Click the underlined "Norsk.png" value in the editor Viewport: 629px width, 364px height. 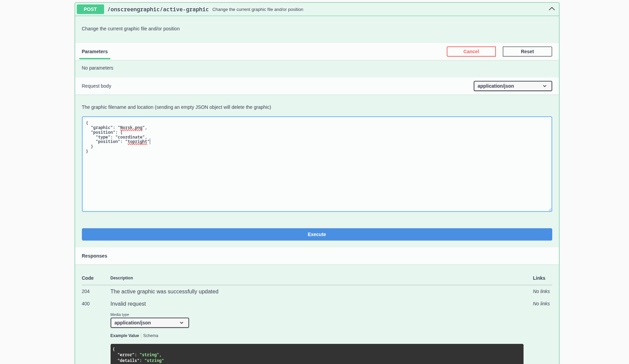click(x=131, y=128)
